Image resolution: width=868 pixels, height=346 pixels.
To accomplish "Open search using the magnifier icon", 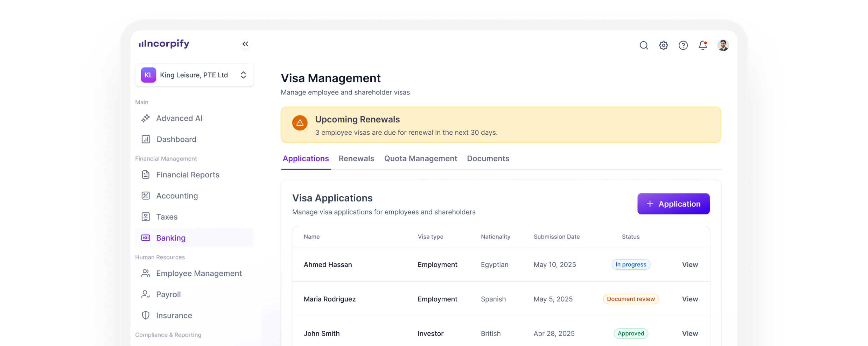I will point(644,45).
